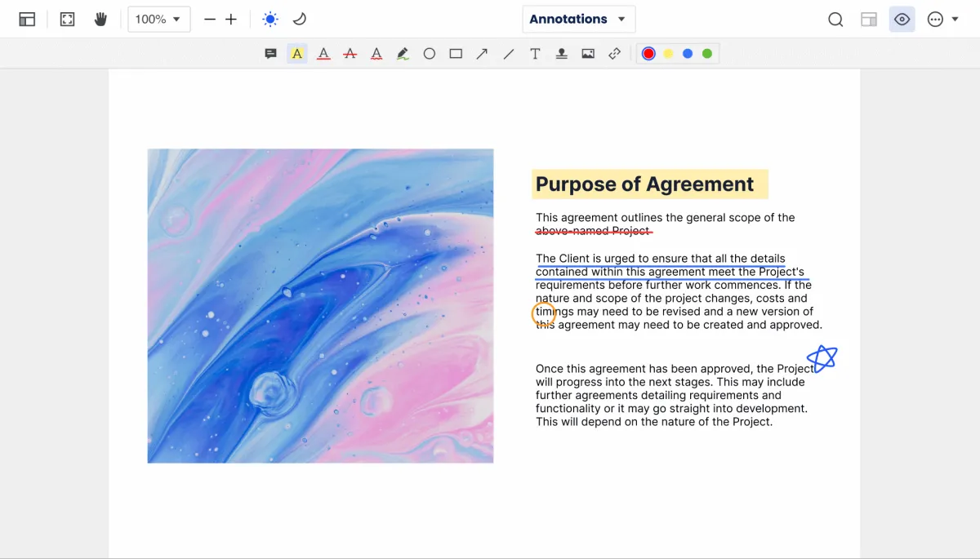Choose the red color swatch
This screenshot has width=980, height=559.
pos(648,54)
